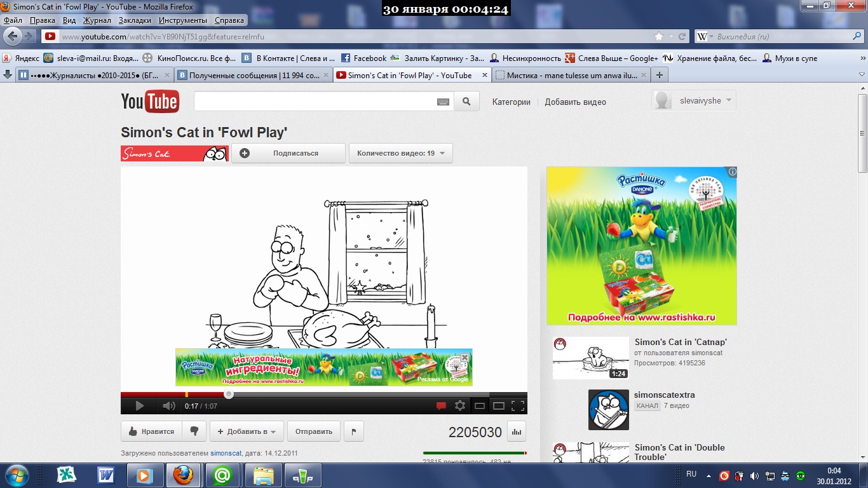Reload the page in the address bar

(682, 36)
